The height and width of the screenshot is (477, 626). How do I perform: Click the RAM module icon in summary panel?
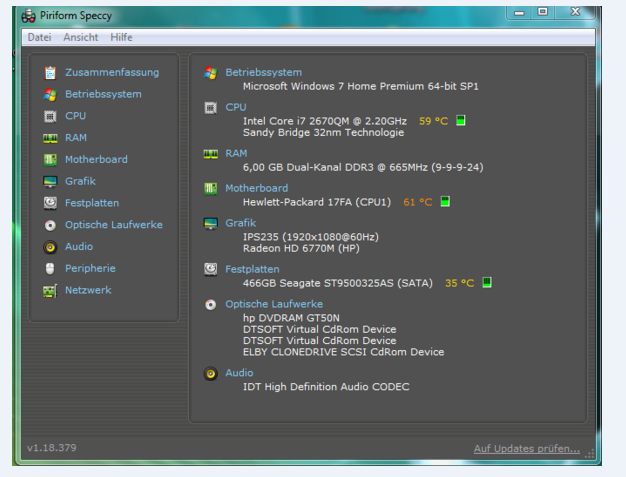(x=210, y=154)
